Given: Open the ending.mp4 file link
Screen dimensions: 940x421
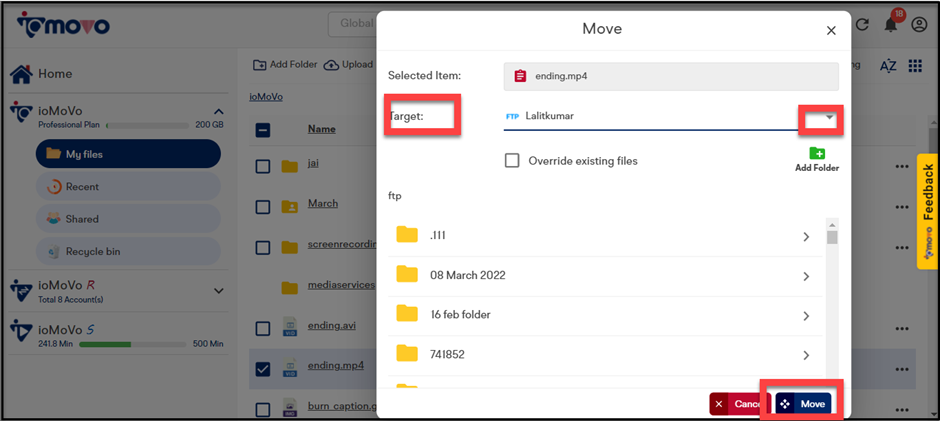Looking at the screenshot, I should click(335, 365).
